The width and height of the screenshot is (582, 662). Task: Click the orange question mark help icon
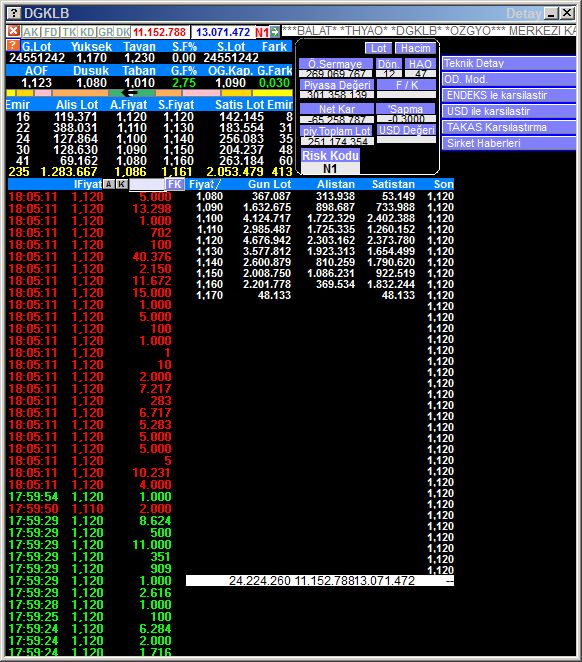tap(13, 46)
